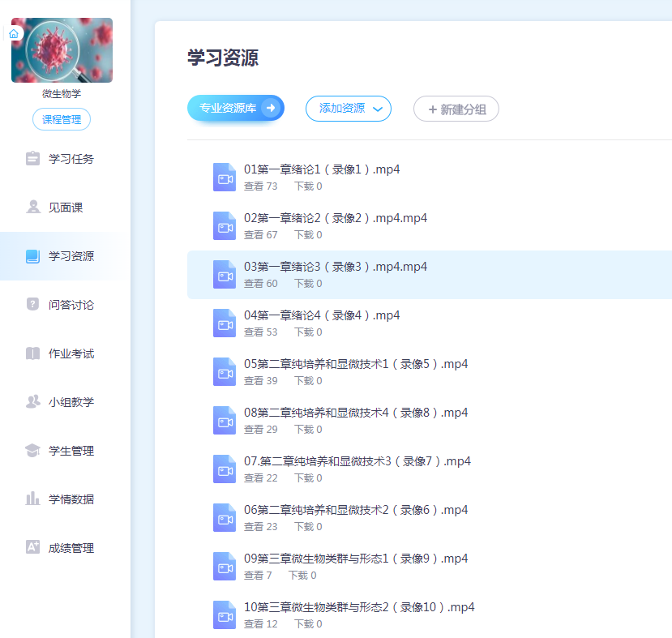
Task: Open 10第三章微生物类群与形态2（录像10）.mp4
Action: (x=359, y=607)
